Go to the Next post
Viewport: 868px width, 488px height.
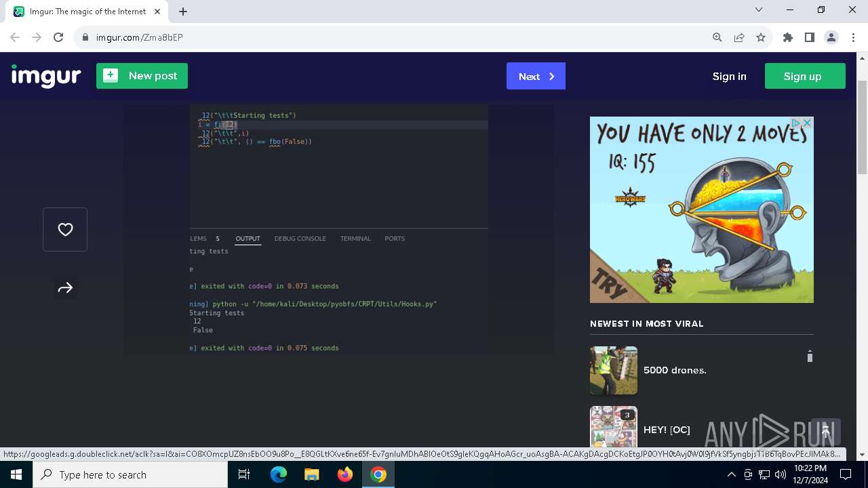coord(536,77)
